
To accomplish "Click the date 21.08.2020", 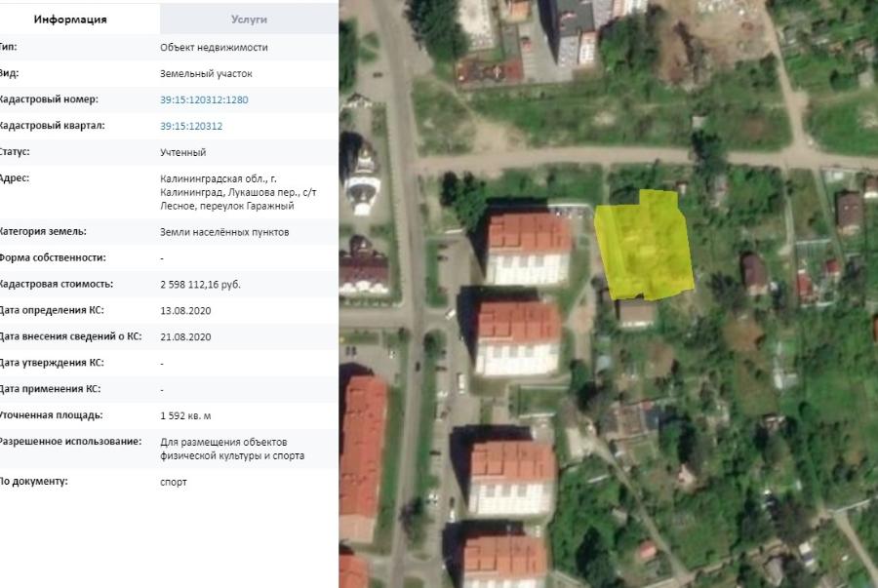I will click(x=185, y=336).
